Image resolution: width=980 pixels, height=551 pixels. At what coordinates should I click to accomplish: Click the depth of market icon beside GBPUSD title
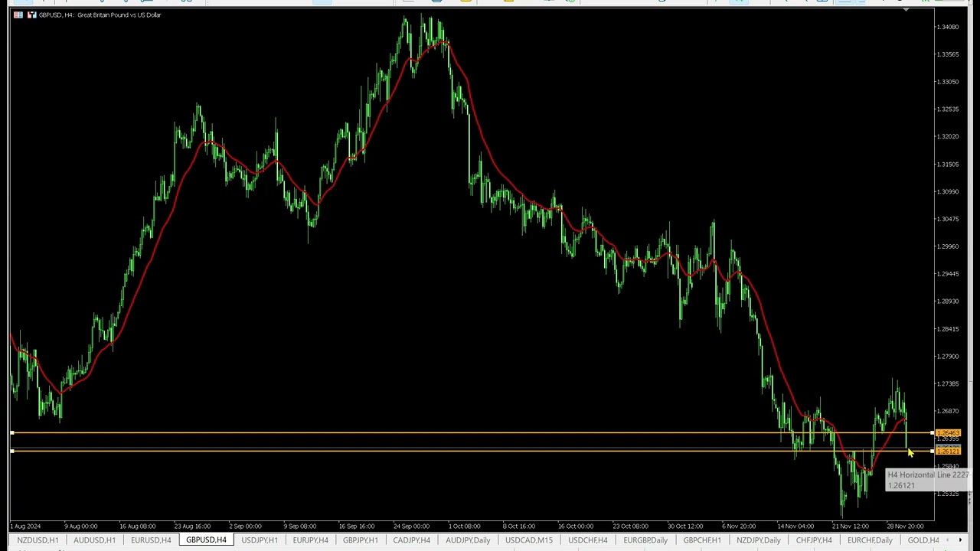coord(18,15)
